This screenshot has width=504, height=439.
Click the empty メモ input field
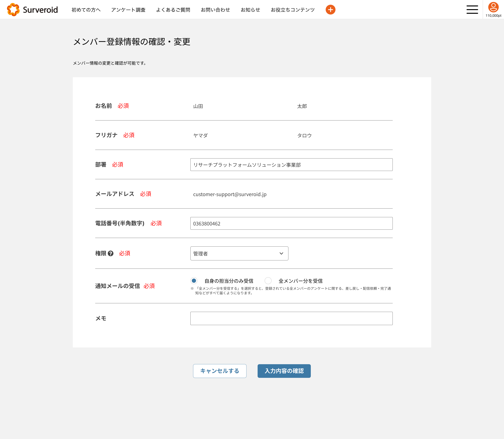(x=291, y=318)
